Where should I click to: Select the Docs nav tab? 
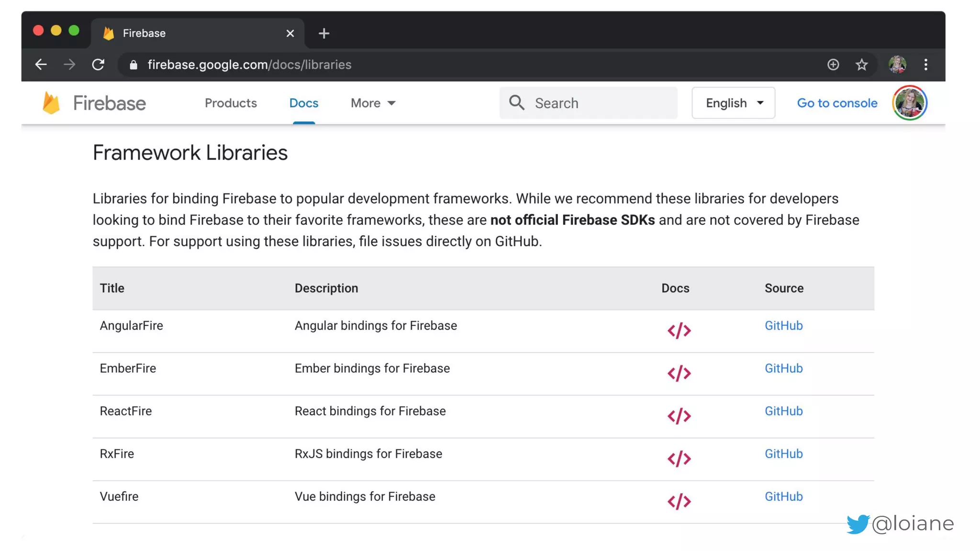pyautogui.click(x=303, y=103)
